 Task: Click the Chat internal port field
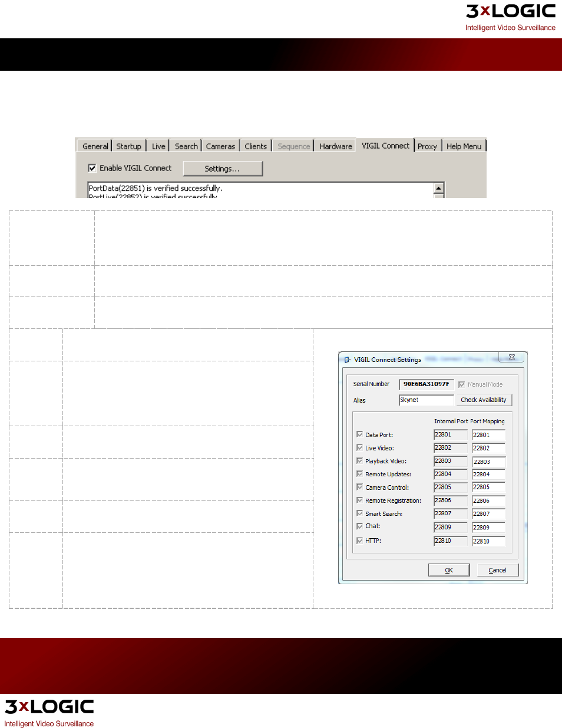[451, 527]
